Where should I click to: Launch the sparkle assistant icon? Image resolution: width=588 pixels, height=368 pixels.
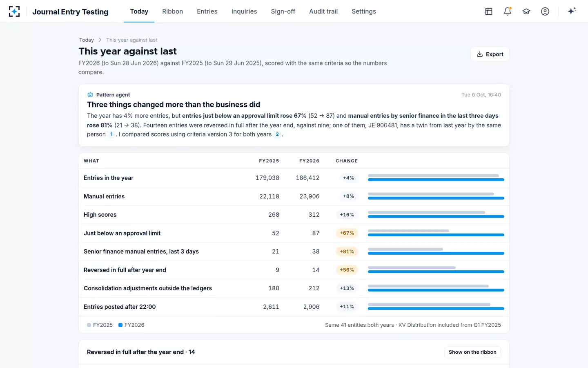[572, 11]
